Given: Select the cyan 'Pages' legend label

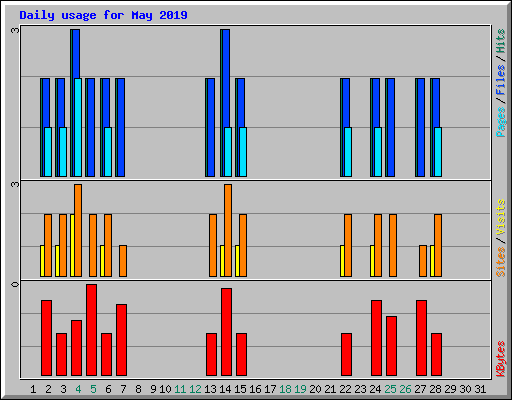Looking at the screenshot, I should click(x=500, y=122).
